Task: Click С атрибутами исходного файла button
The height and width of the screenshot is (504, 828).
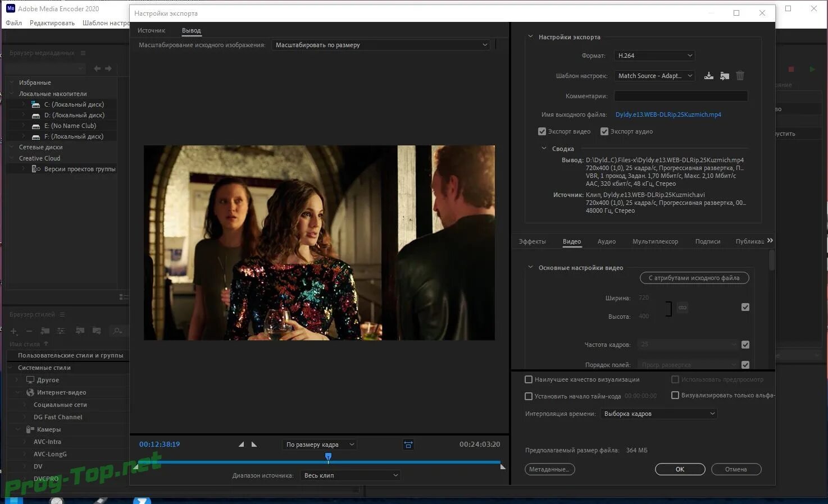Action: click(x=694, y=278)
